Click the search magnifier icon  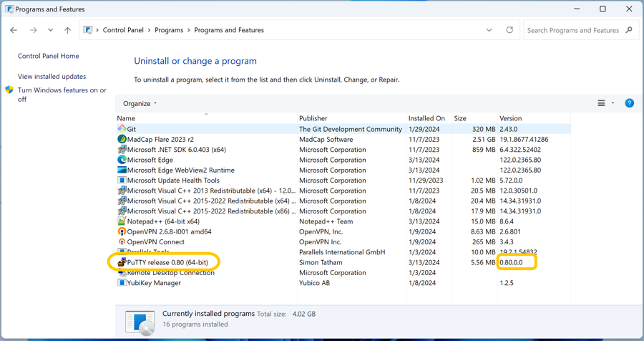click(629, 30)
